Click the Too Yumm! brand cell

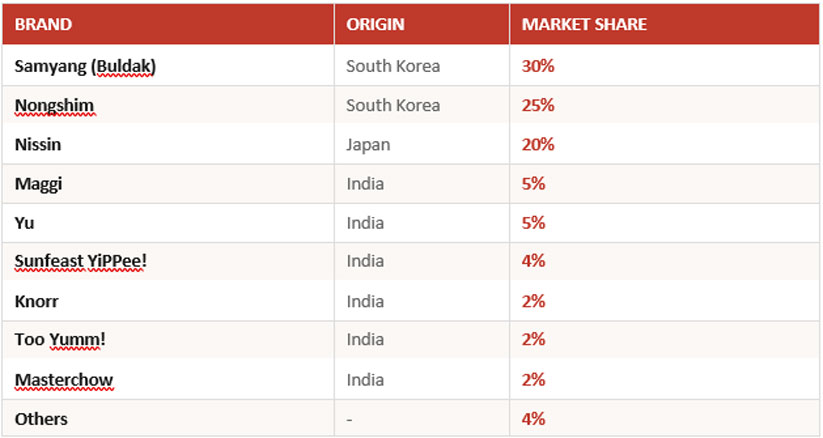click(x=60, y=339)
